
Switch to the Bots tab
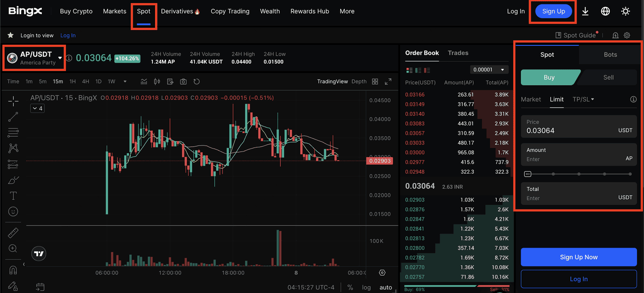(x=610, y=54)
